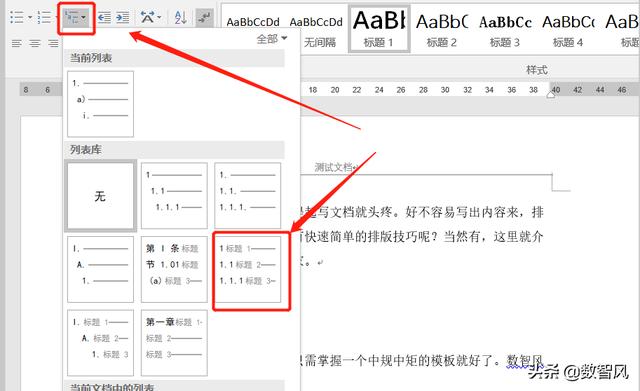Open the multilevel list button
This screenshot has width=640, height=391.
pos(76,17)
